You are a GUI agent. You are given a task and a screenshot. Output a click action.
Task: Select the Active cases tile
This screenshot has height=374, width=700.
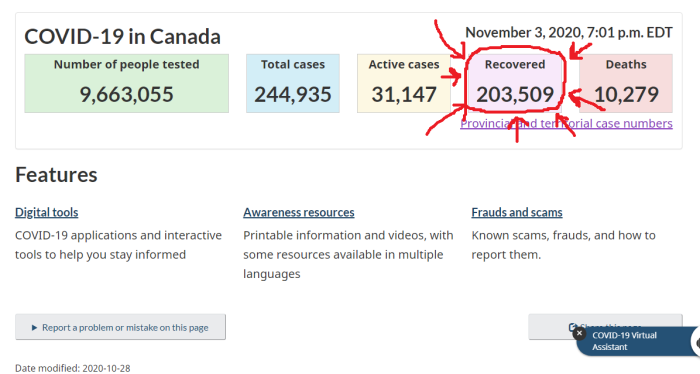(404, 83)
